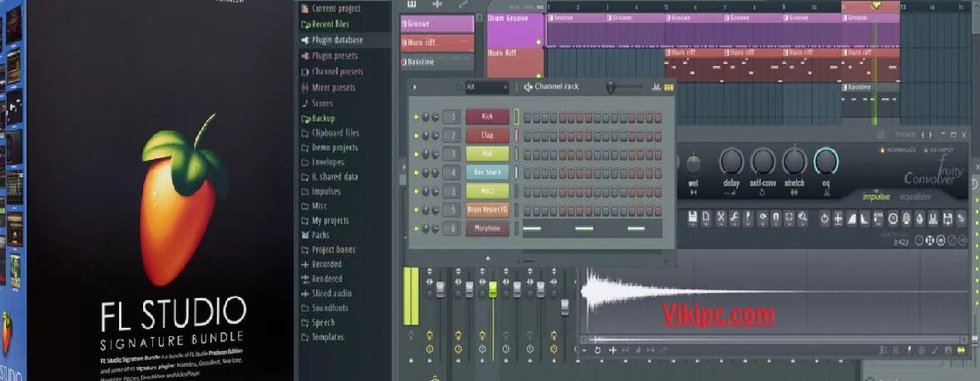Open the Demo projects folder
The height and width of the screenshot is (381, 980).
pos(329,147)
